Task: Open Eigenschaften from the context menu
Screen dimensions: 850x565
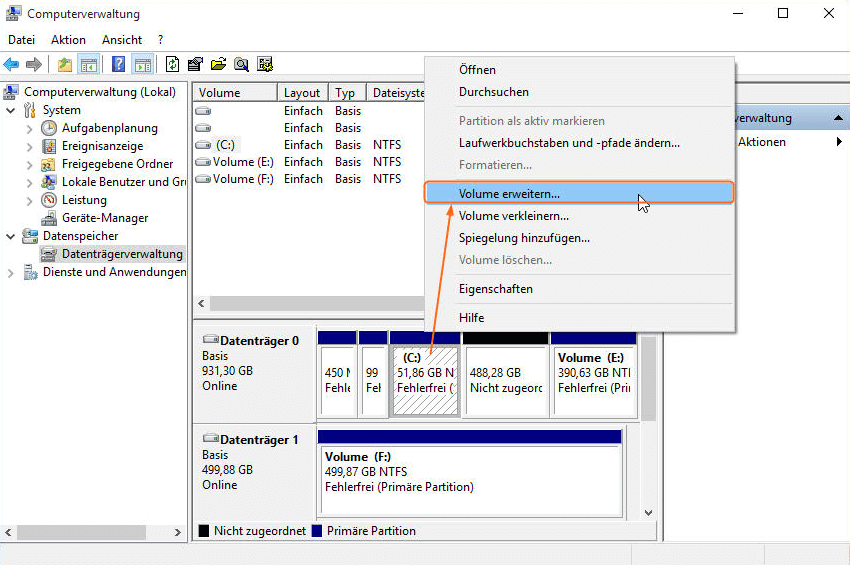Action: click(x=495, y=289)
